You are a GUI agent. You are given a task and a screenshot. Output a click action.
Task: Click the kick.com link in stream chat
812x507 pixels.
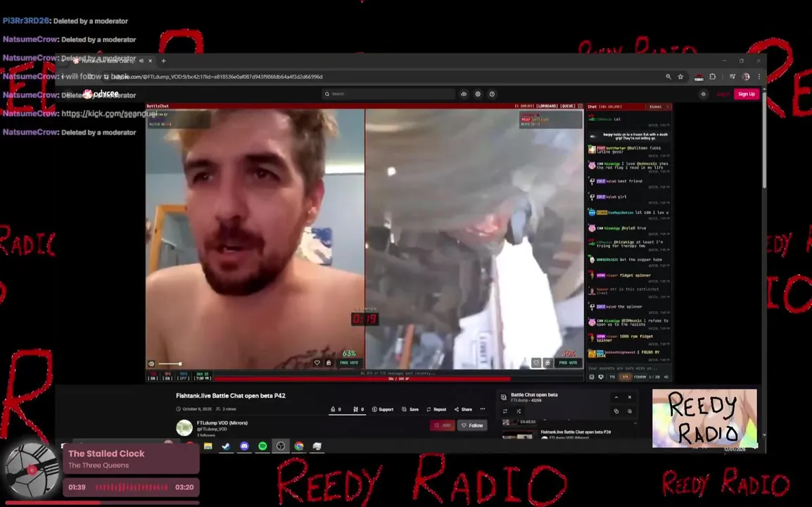(x=109, y=113)
